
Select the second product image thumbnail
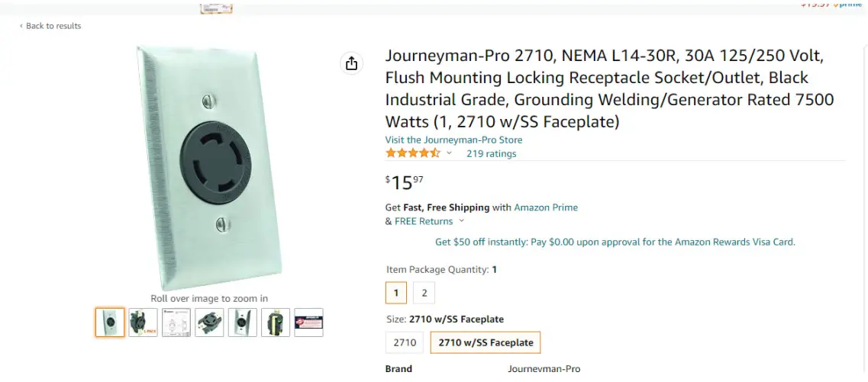(143, 323)
